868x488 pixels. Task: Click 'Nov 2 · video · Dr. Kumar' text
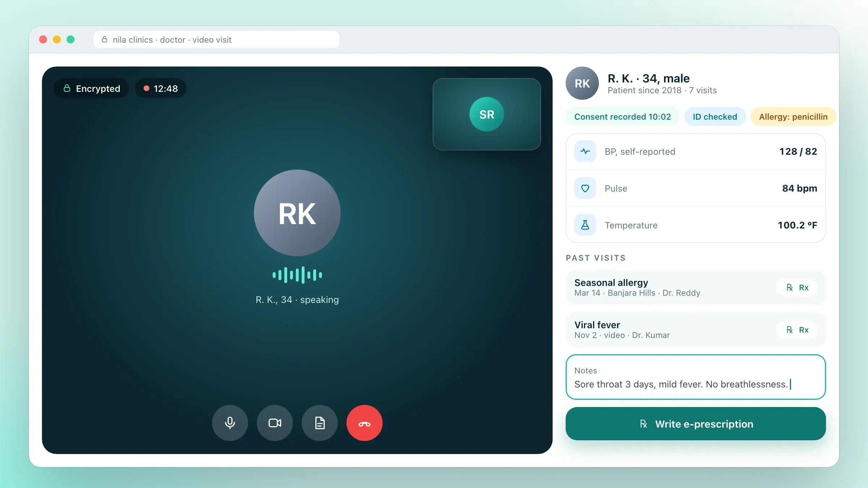pyautogui.click(x=622, y=335)
